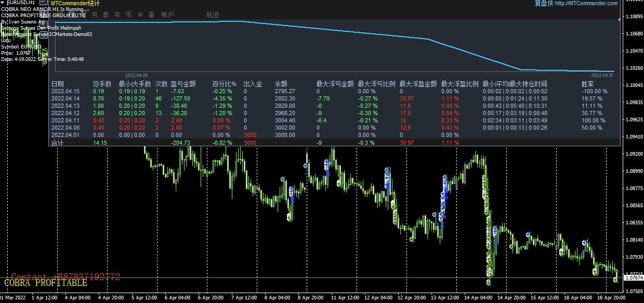Screen dimensions: 644x303
Task: Click the 最大浮盈金额 column header
Action: (x=418, y=84)
